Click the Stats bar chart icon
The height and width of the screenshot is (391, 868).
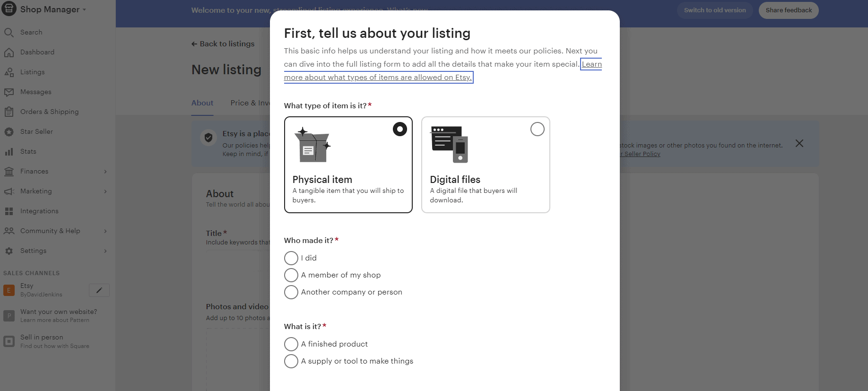pos(9,151)
